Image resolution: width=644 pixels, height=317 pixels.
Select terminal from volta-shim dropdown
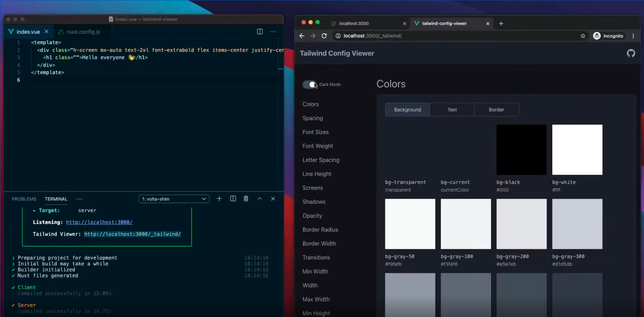[174, 199]
